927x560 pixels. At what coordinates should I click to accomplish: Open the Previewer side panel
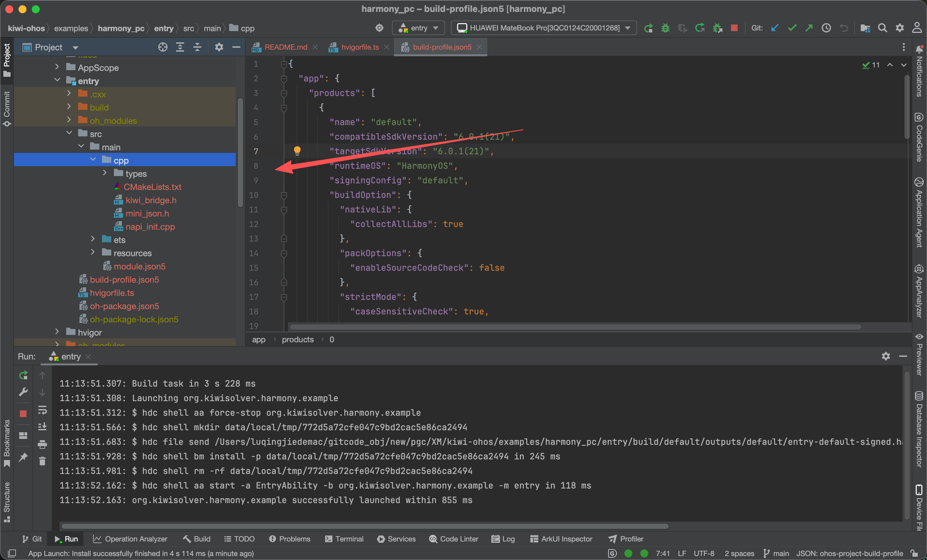point(919,354)
